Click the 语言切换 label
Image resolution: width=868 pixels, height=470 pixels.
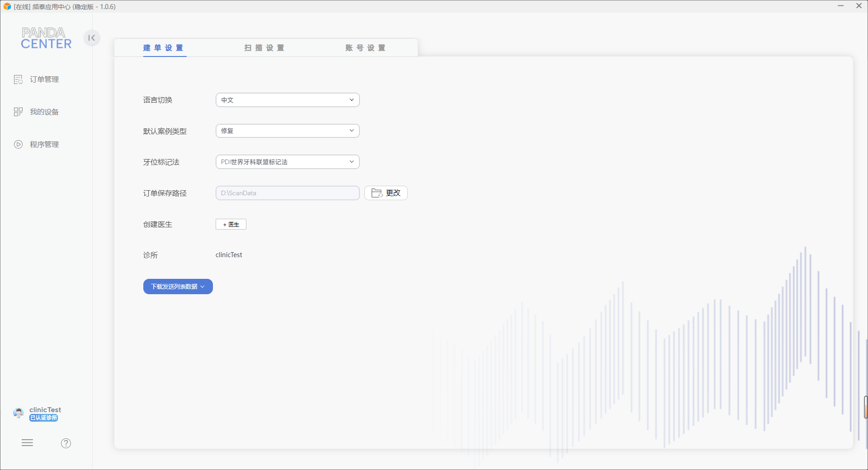(158, 100)
